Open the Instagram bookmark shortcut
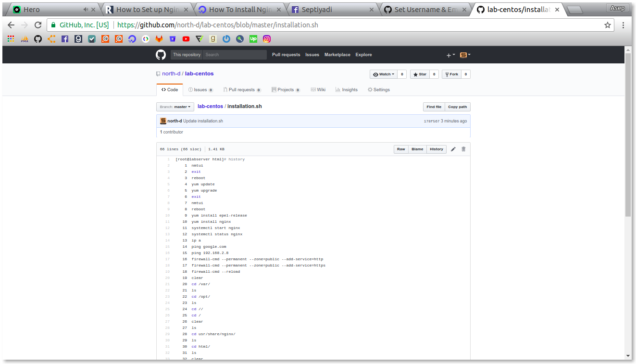The height and width of the screenshot is (364, 636). pos(267,39)
